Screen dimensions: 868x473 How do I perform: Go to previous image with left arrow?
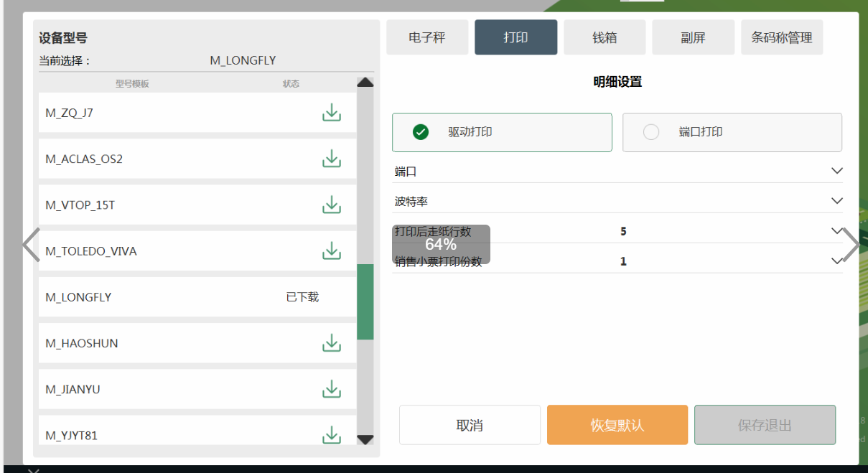pyautogui.click(x=31, y=245)
